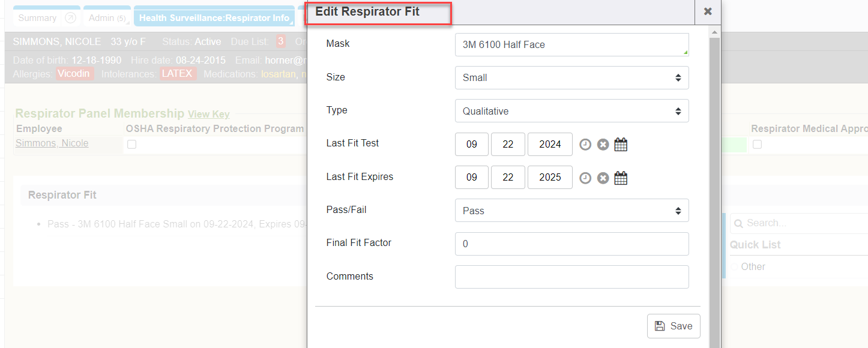Open calendar picker for Last Fit Expires

[621, 178]
